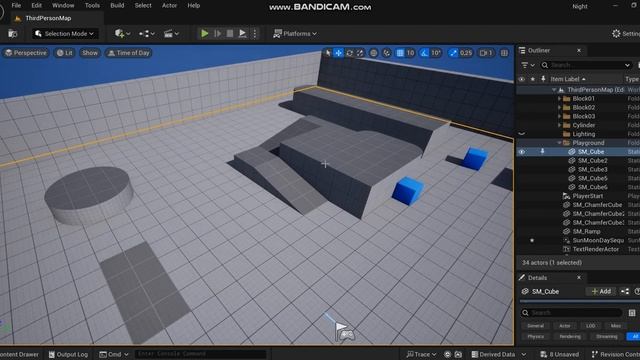Activate the scale gizmo tool
This screenshot has width=640, height=360.
[360, 53]
